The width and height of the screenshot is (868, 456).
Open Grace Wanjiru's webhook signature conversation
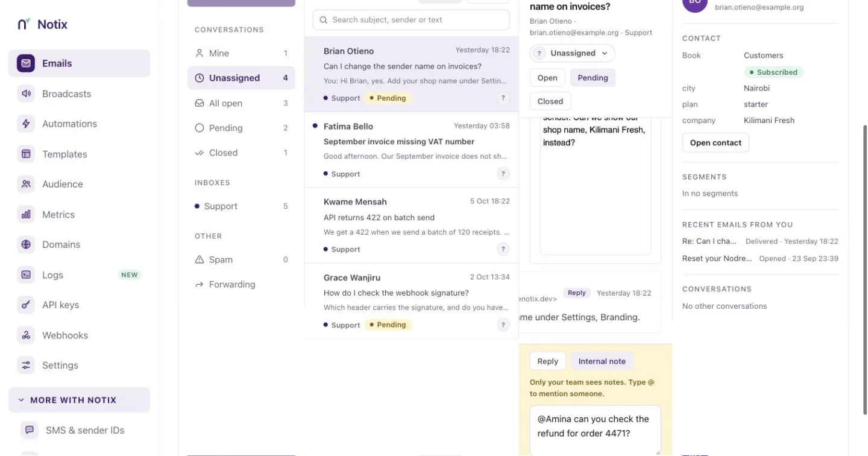[x=412, y=301]
